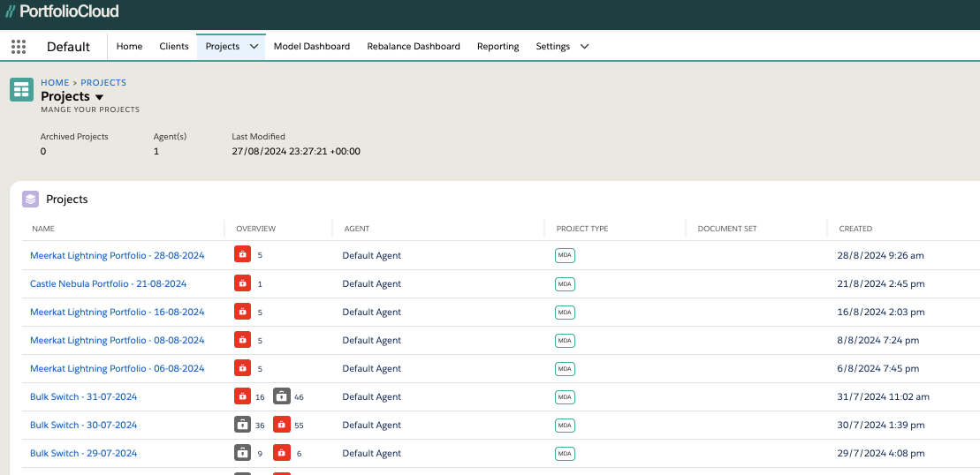
Task: Click the 28/8/2024 9:26 am created date
Action: click(881, 255)
